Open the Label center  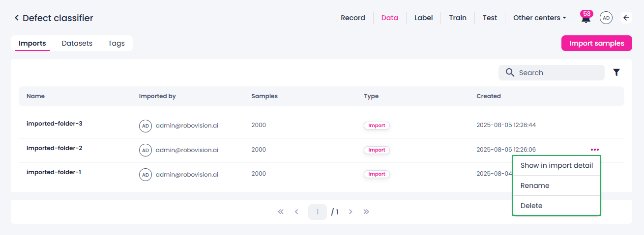(x=424, y=18)
